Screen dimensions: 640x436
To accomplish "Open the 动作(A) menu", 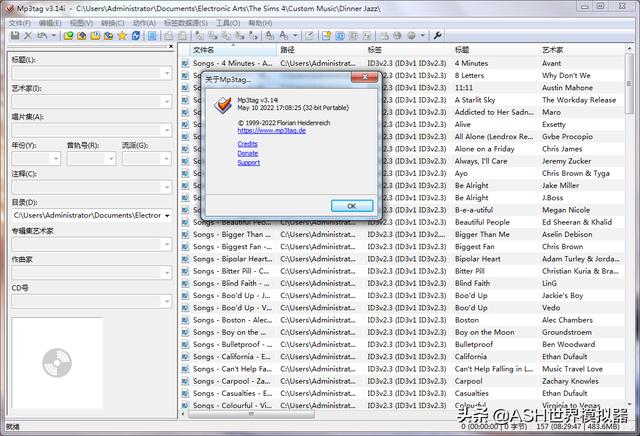I will (144, 23).
